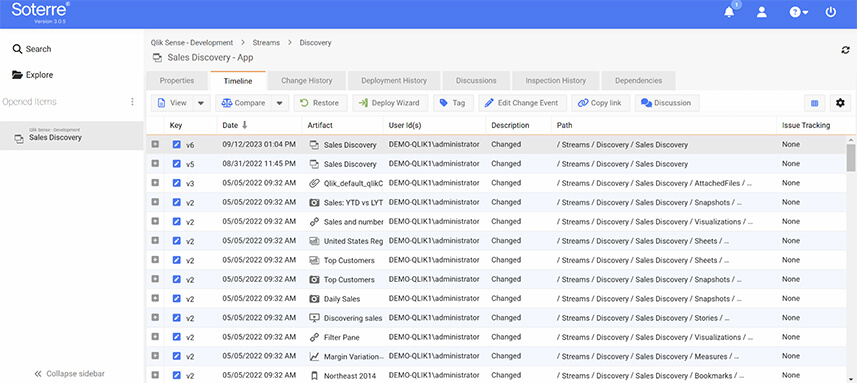Click edit icon in Northeast 2014 row

coord(177,375)
